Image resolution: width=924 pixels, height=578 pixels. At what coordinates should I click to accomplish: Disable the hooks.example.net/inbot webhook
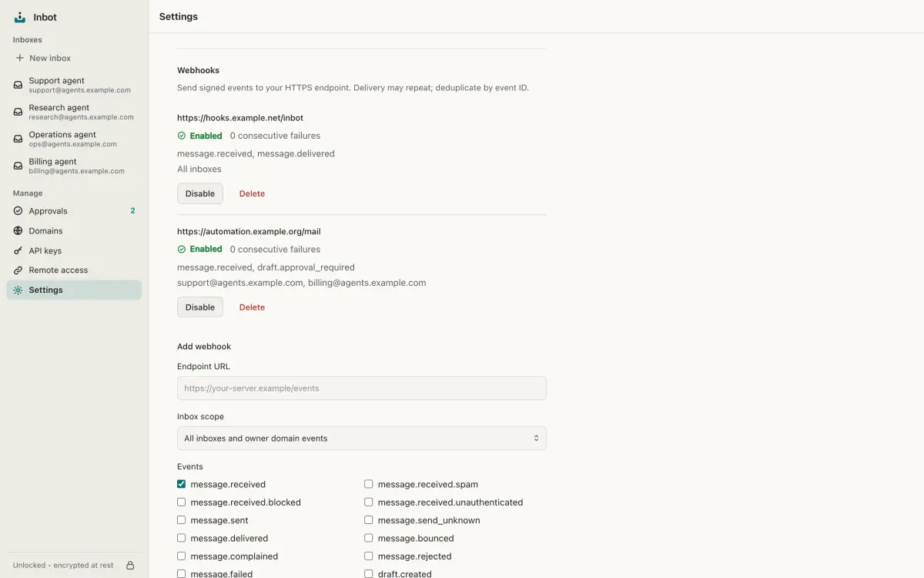click(x=200, y=193)
